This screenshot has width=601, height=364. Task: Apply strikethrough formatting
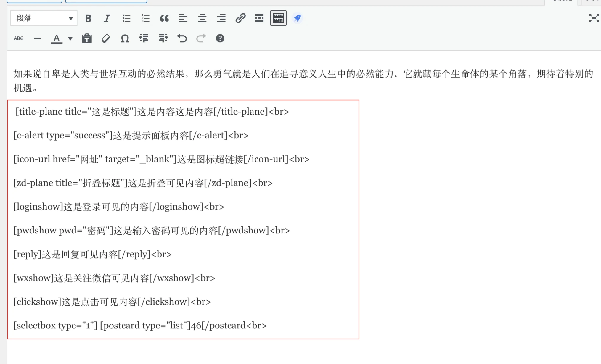tap(18, 38)
